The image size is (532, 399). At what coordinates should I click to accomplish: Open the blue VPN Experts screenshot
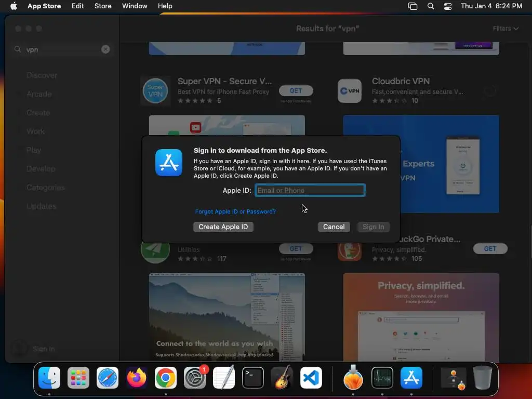[449, 164]
